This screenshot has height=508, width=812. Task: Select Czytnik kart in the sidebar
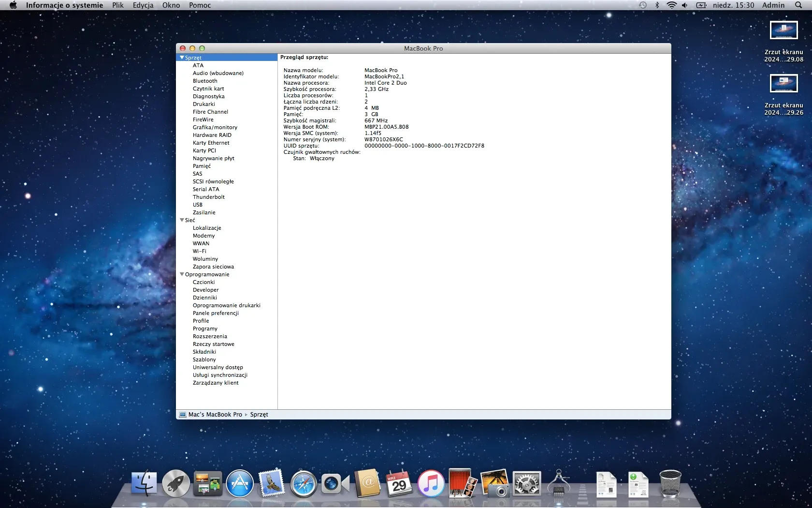click(x=208, y=89)
